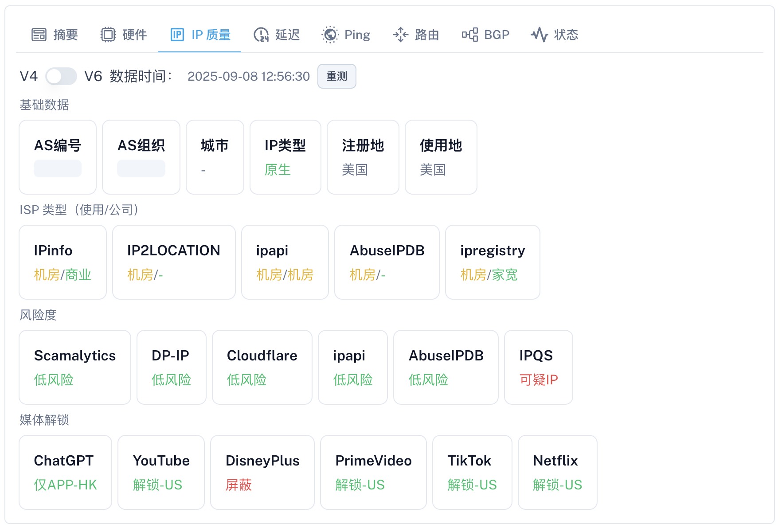Select the IP类型 原生 card

(285, 157)
